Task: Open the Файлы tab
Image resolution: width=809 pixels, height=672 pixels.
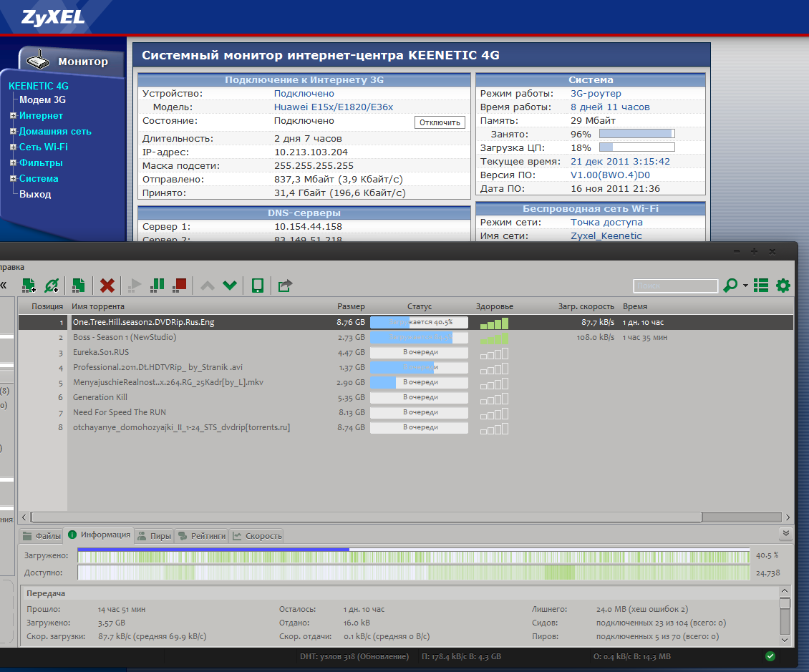Action: (x=42, y=536)
